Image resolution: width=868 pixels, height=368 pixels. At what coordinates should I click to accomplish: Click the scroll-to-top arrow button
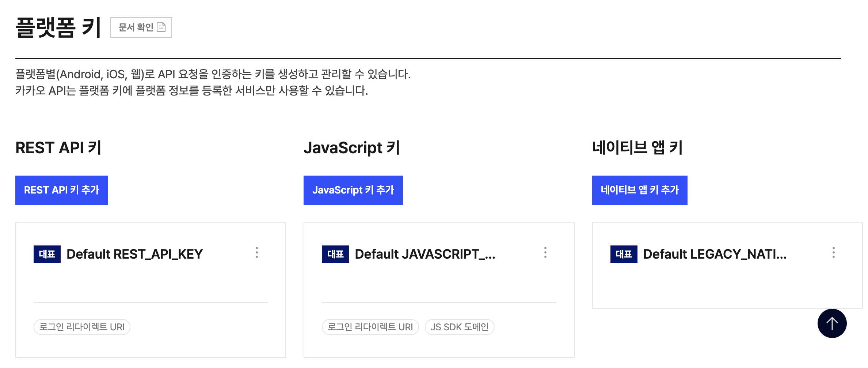832,323
